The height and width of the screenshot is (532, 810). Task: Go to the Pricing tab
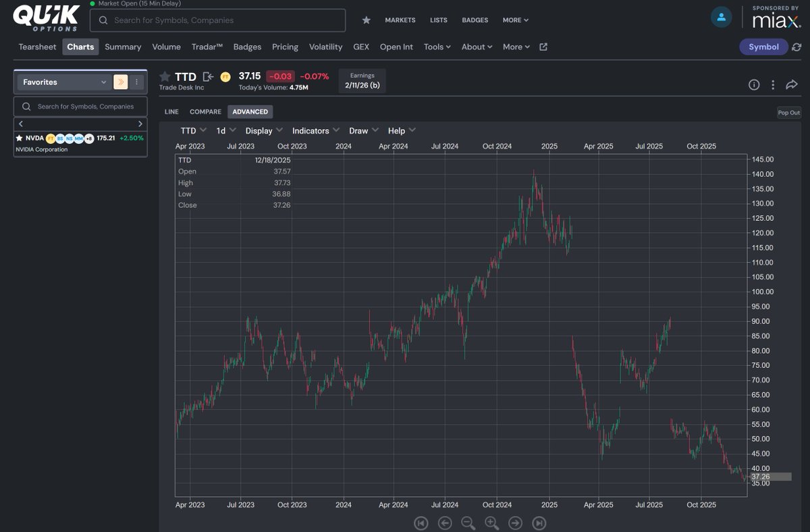(x=285, y=47)
